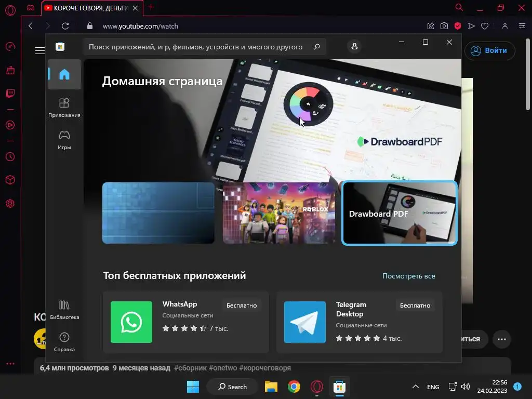Open History clock in Opera sidebar
The width and height of the screenshot is (532, 399).
[x=10, y=157]
